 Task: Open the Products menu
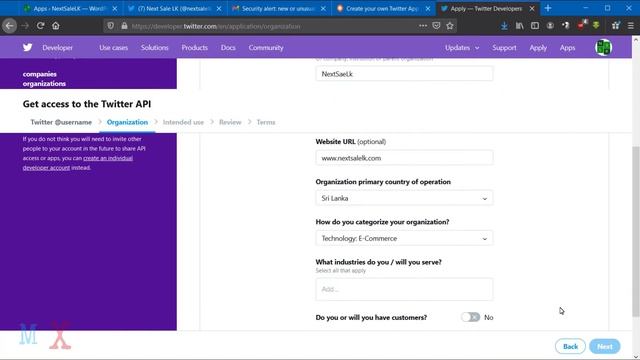coord(195,48)
